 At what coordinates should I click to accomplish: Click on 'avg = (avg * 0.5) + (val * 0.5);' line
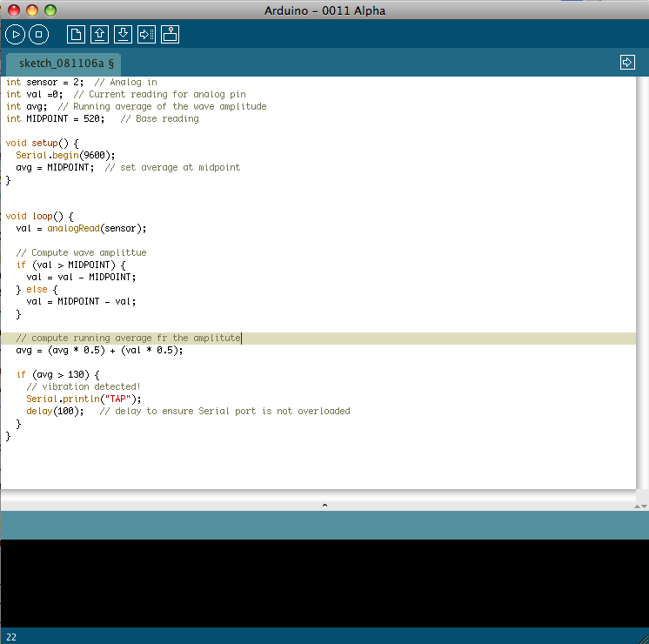[99, 351]
